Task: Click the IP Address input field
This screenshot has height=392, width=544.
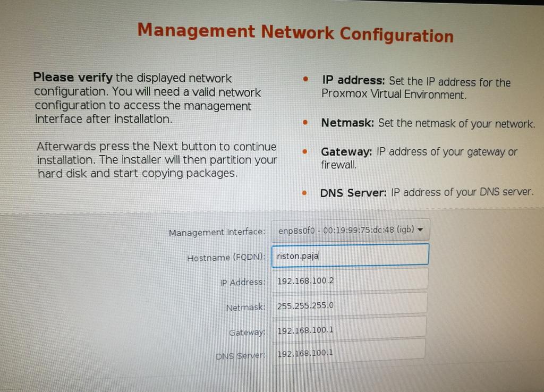Action: point(350,280)
